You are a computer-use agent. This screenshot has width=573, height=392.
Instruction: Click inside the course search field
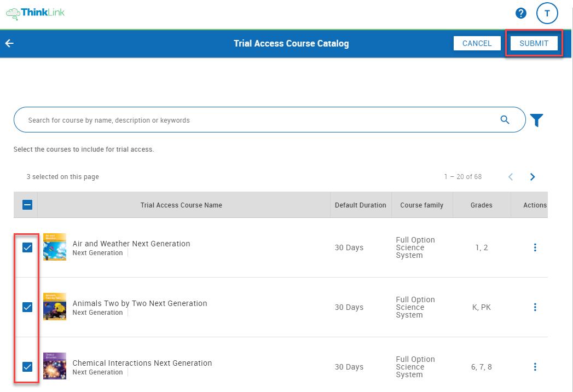click(219, 119)
